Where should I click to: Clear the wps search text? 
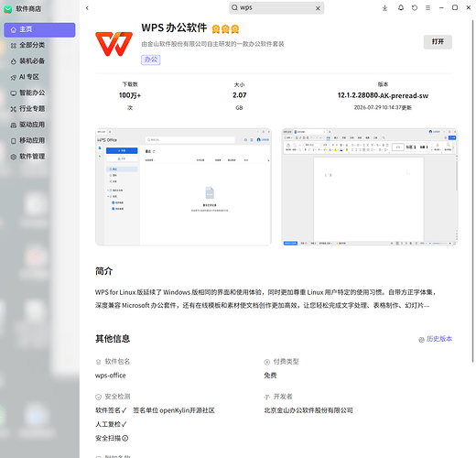pyautogui.click(x=318, y=8)
